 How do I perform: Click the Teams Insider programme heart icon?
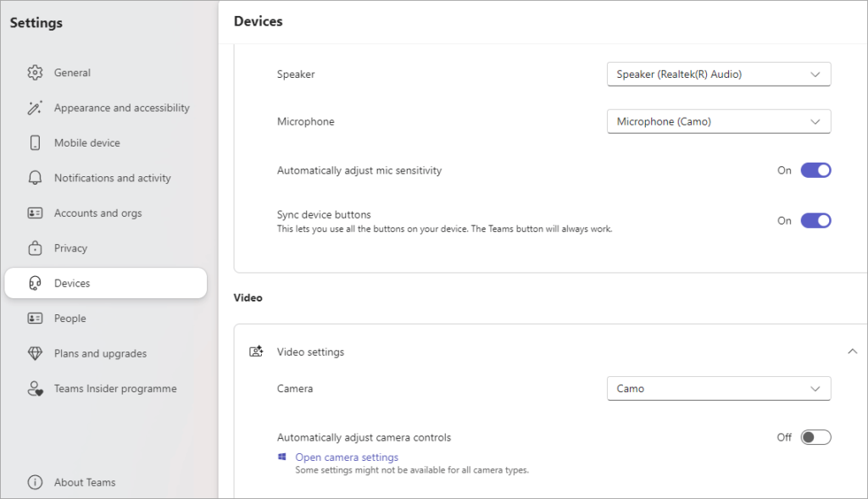pyautogui.click(x=35, y=389)
